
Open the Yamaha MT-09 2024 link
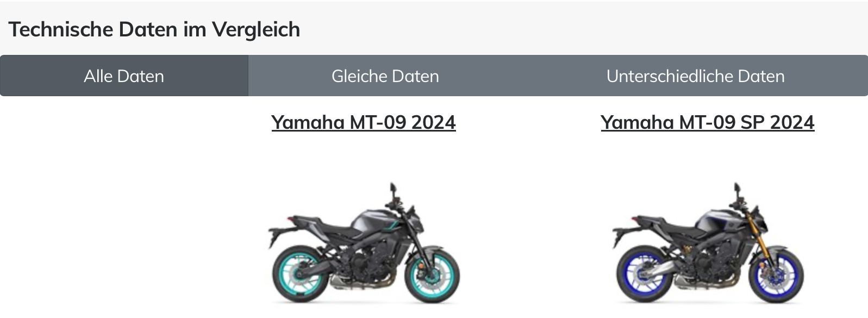364,122
